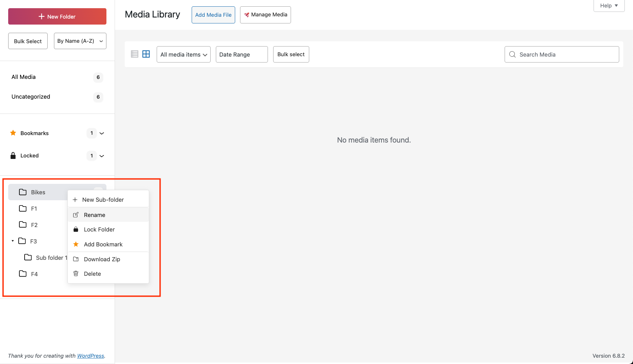The height and width of the screenshot is (364, 633).
Task: Click the pencil icon next to Rename
Action: point(76,215)
